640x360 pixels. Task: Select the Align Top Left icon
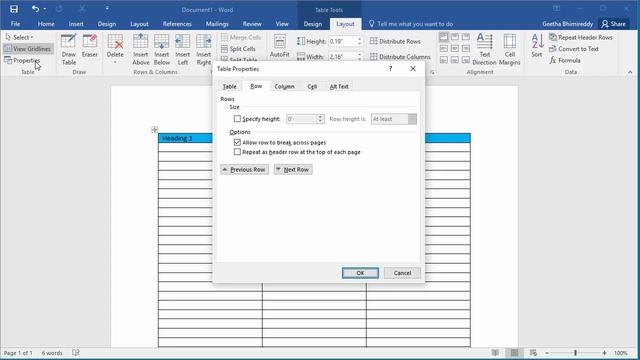pos(444,37)
